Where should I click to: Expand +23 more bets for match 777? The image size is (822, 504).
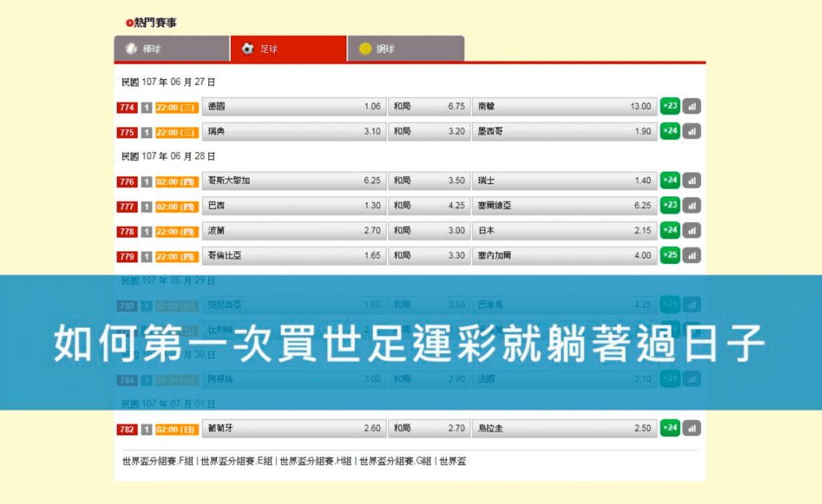point(670,205)
